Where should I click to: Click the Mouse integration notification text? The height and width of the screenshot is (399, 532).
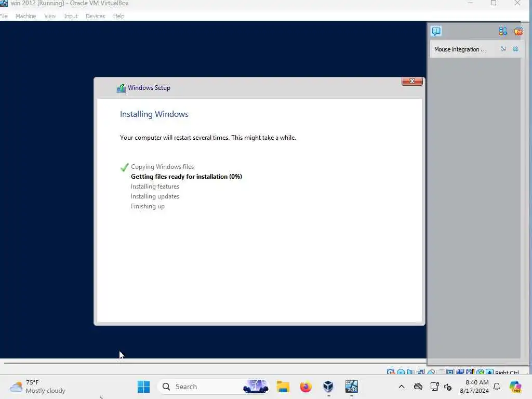point(460,49)
